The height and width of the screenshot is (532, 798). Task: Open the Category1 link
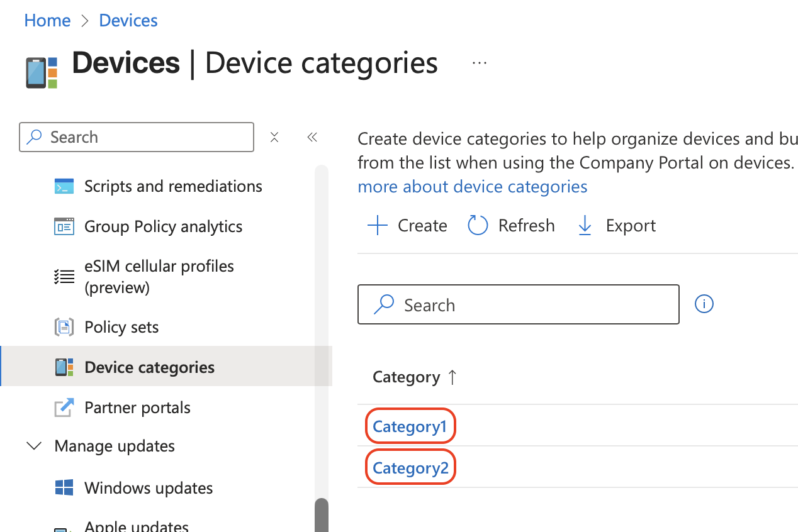[410, 427]
